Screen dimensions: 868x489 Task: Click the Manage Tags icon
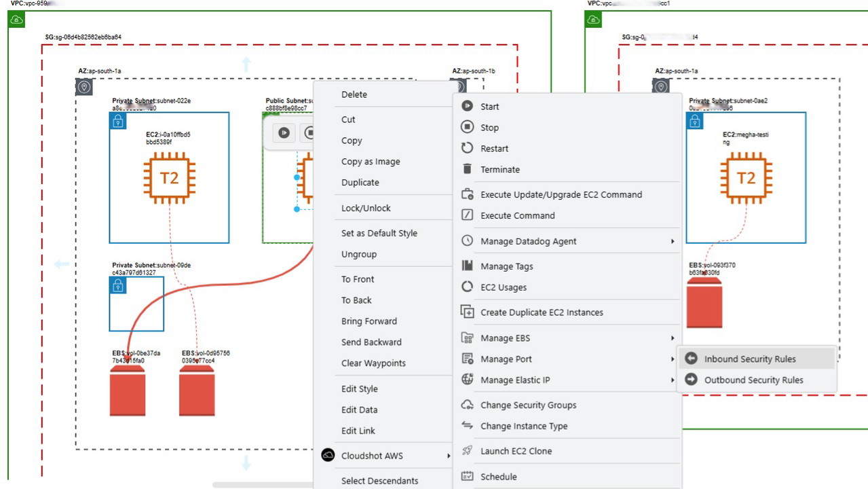click(467, 266)
